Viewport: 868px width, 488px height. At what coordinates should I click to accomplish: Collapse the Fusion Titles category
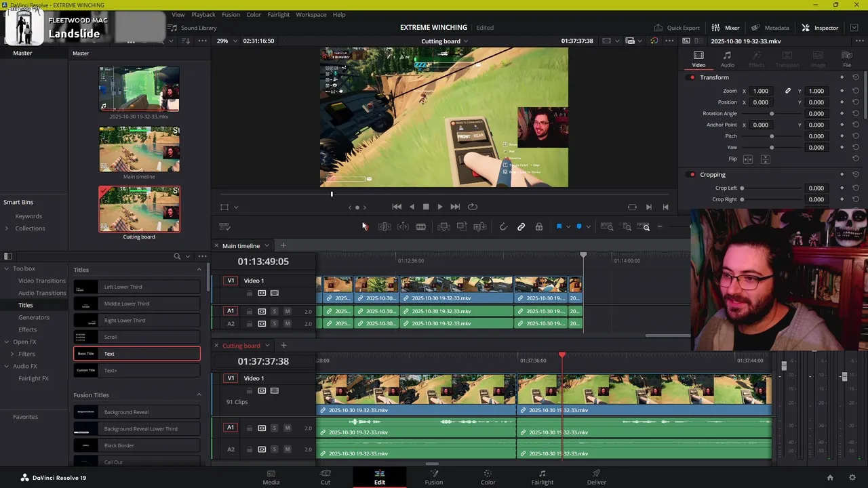[x=199, y=395]
